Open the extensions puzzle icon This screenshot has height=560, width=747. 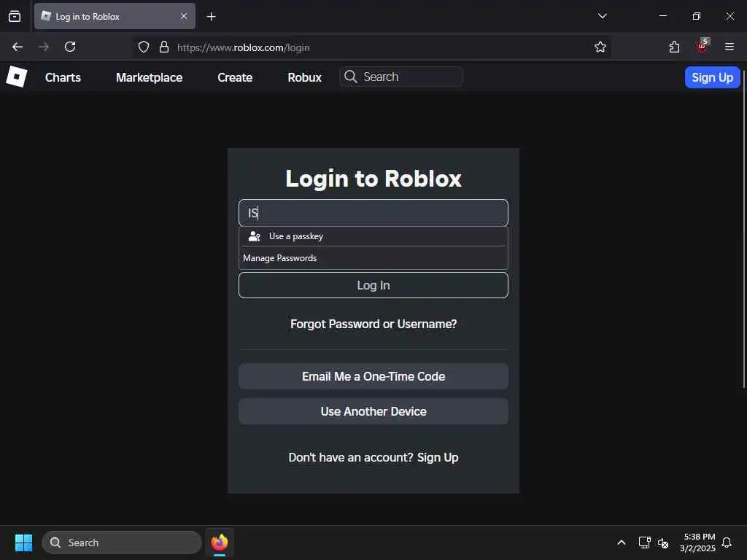click(674, 47)
